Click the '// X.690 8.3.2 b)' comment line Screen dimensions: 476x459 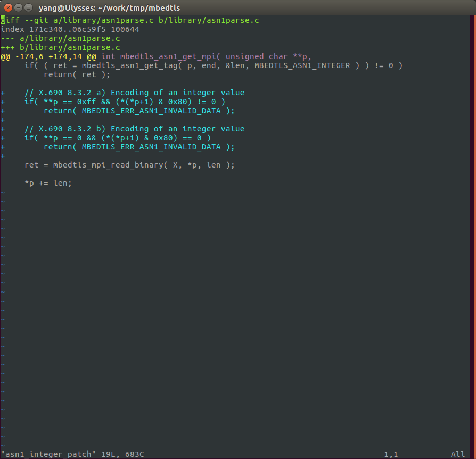[x=122, y=129]
